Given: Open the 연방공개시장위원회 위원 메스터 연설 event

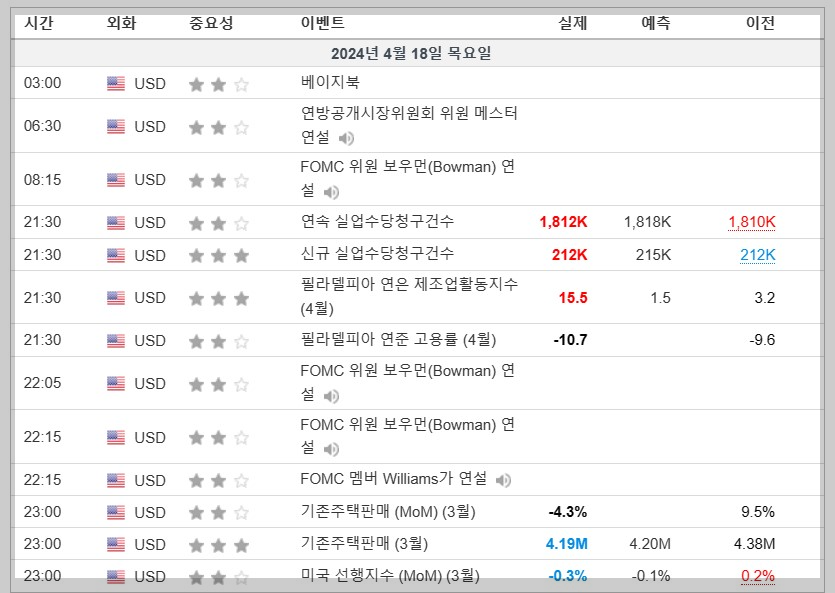Looking at the screenshot, I should pyautogui.click(x=409, y=125).
